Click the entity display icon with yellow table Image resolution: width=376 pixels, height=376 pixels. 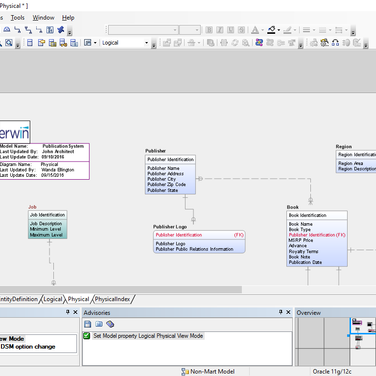52,43
